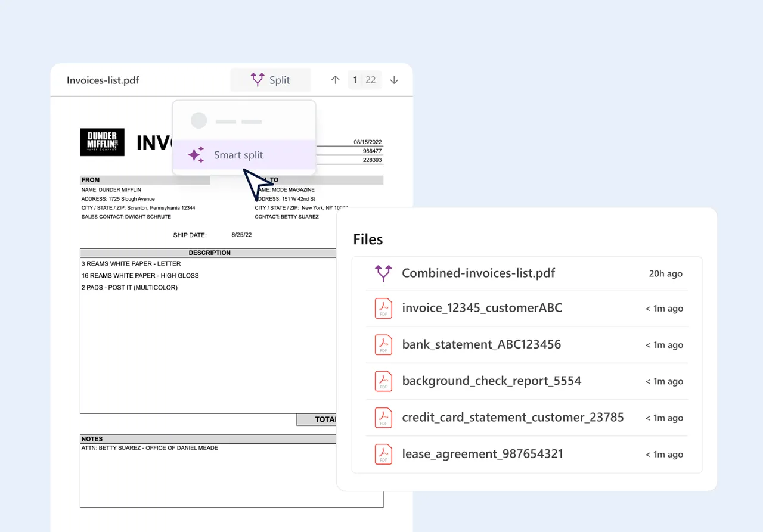Image resolution: width=763 pixels, height=532 pixels.
Task: Click PDF icon of credit_card_statement_customer_23785
Action: point(383,418)
